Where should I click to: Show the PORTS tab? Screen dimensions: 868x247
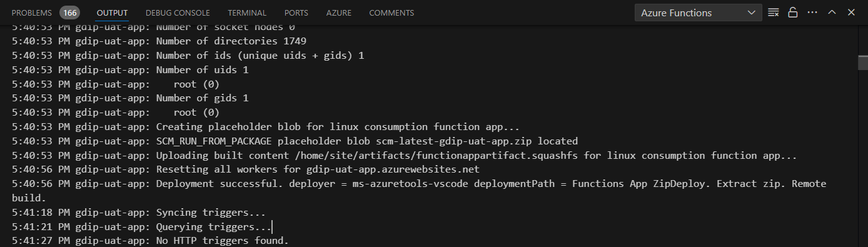click(296, 13)
